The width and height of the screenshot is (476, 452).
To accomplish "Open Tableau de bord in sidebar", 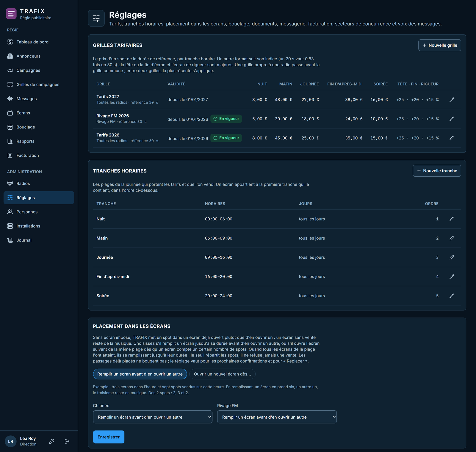I will [x=39, y=42].
